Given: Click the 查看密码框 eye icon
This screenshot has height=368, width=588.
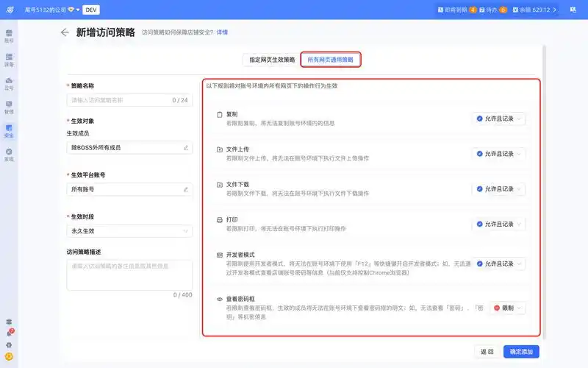Looking at the screenshot, I should pyautogui.click(x=220, y=300).
